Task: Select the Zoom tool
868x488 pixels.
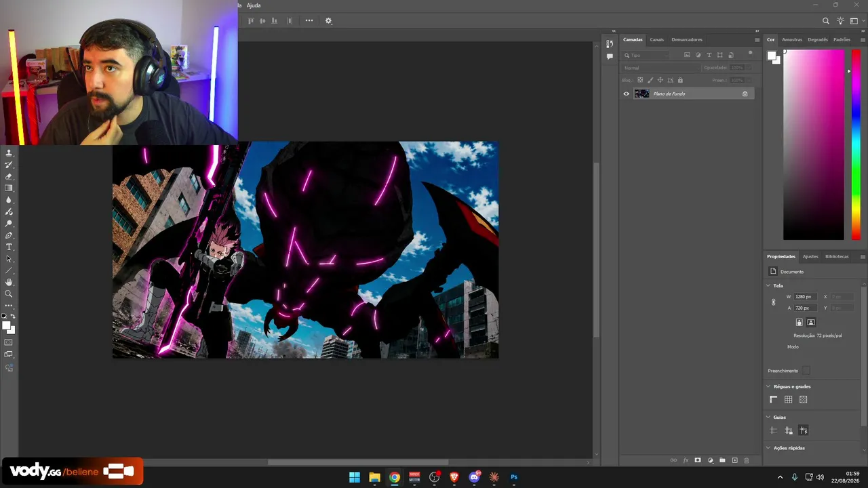Action: [x=9, y=294]
